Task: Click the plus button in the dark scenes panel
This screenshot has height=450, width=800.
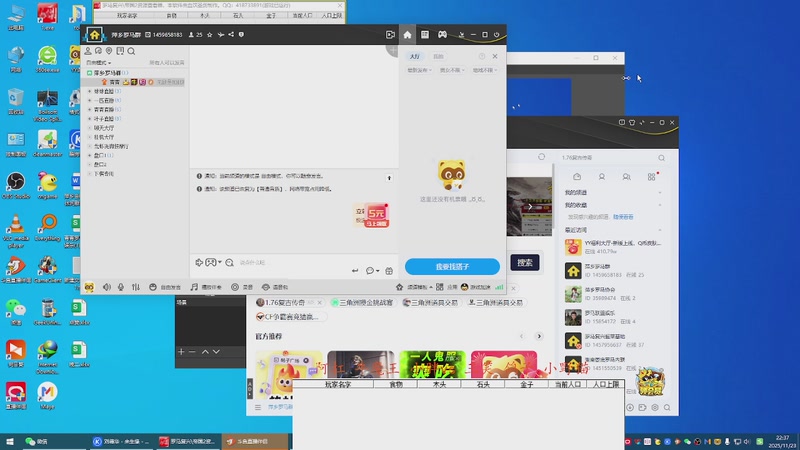Action: [x=181, y=352]
